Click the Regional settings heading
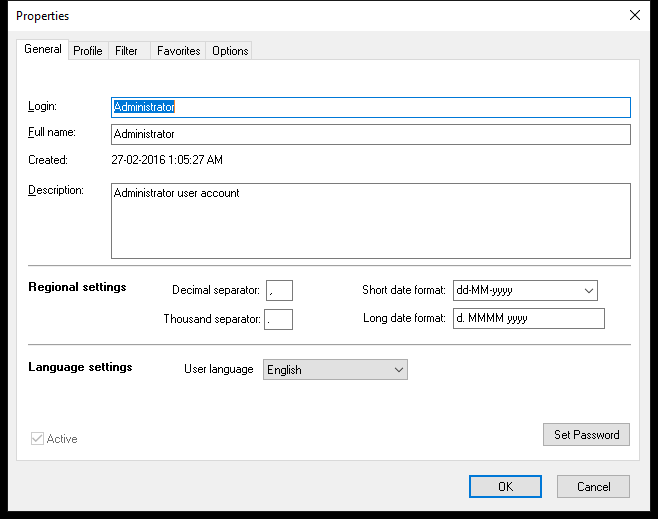This screenshot has width=658, height=519. [77, 287]
